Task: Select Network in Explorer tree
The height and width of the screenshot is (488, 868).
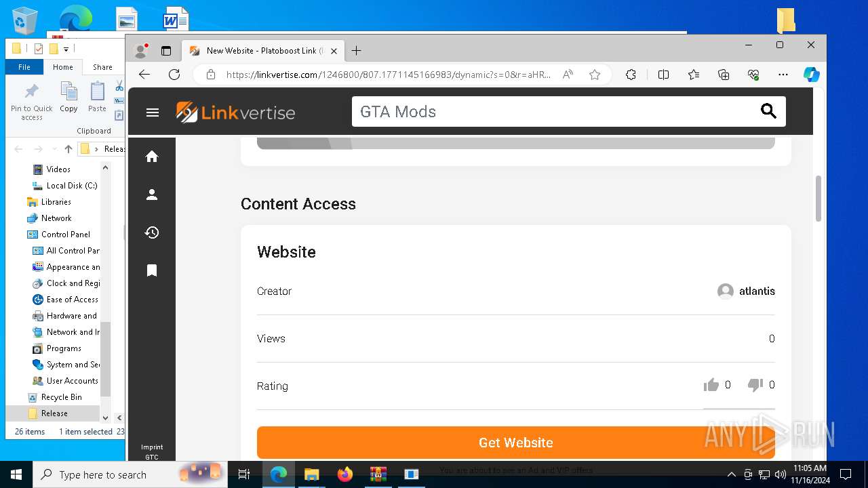Action: point(56,218)
